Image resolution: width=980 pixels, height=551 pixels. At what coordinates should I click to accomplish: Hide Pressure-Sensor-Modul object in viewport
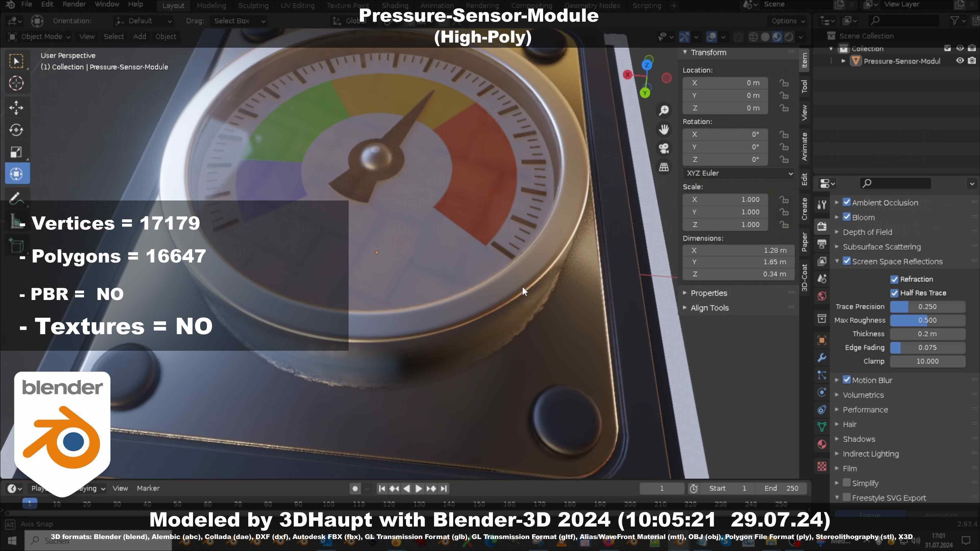[x=960, y=61]
